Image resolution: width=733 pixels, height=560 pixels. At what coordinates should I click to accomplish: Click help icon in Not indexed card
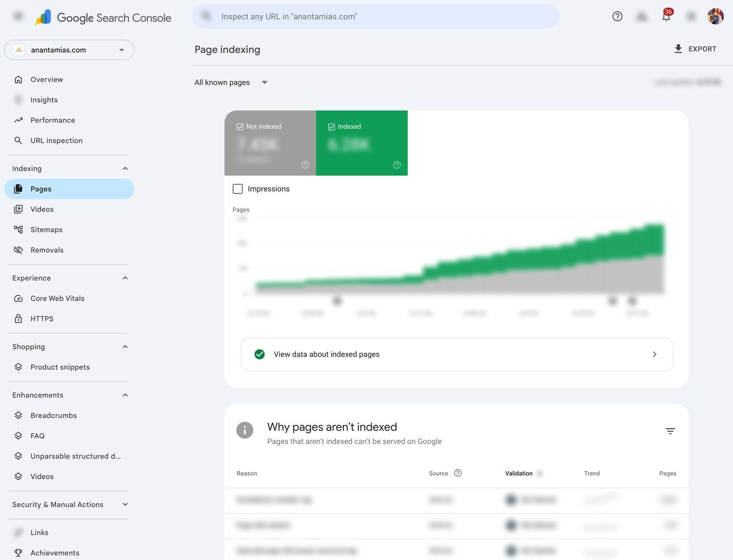pyautogui.click(x=306, y=165)
